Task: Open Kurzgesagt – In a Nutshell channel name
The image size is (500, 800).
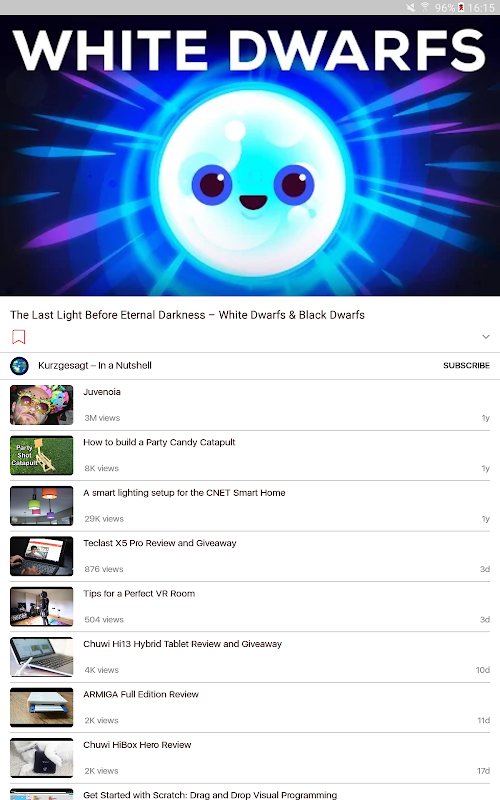Action: pos(95,365)
